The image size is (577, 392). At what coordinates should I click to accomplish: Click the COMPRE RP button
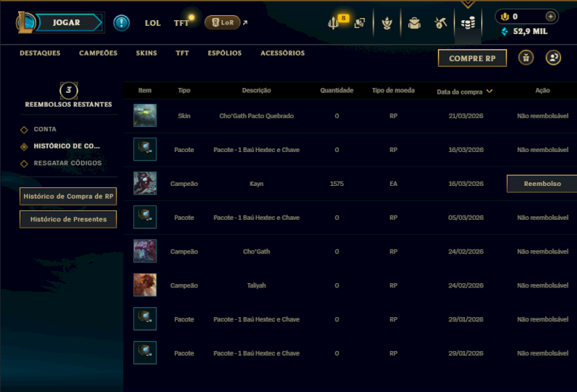(x=472, y=58)
